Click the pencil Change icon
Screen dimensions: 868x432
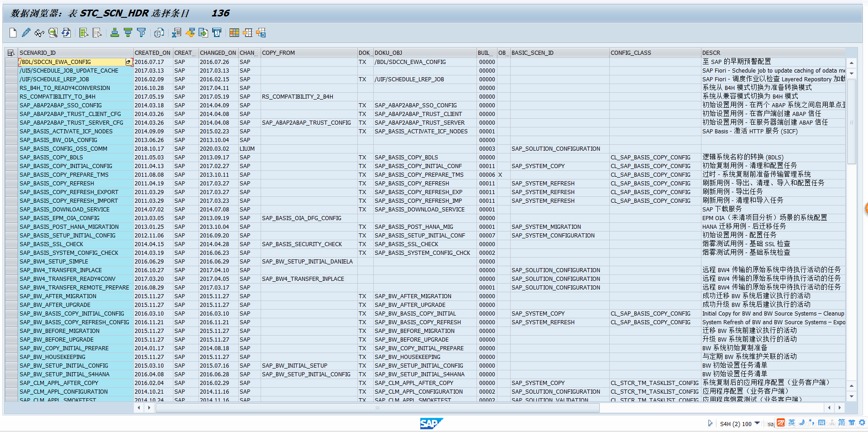point(26,32)
